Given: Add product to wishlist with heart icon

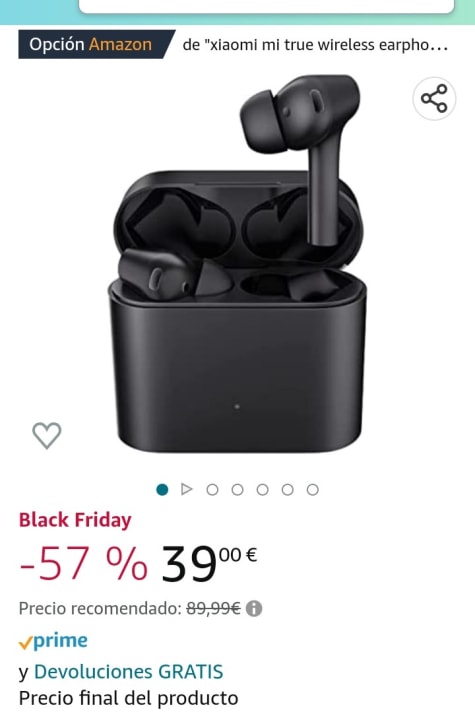Looking at the screenshot, I should (46, 435).
